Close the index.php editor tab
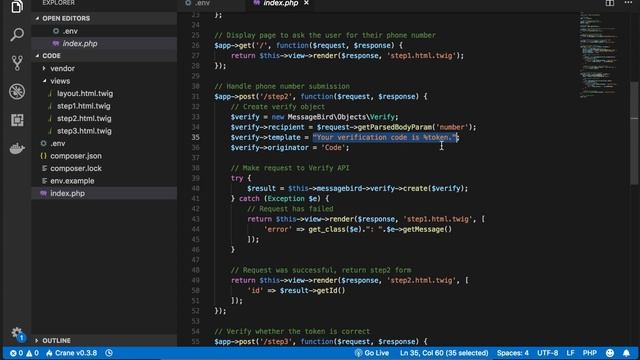Screen dimensions: 640x360 (306, 3)
